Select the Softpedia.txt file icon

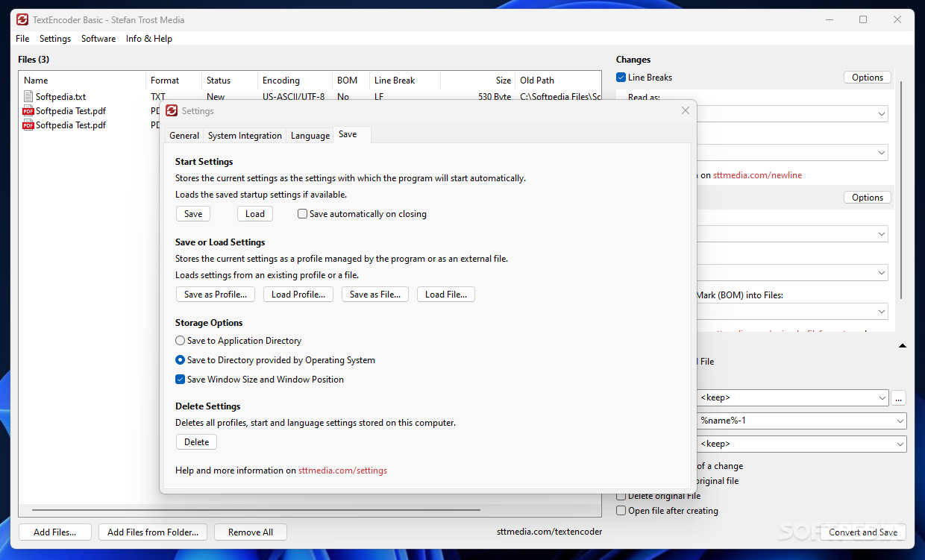pos(29,96)
